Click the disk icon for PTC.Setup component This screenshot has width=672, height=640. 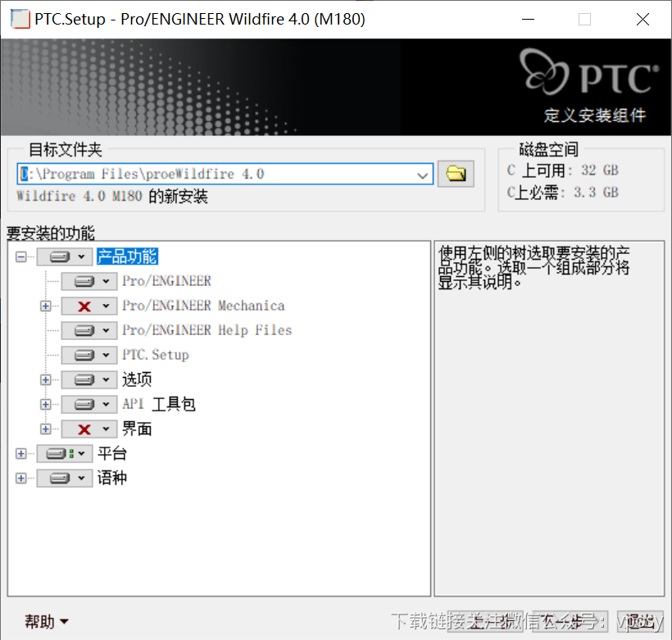pos(83,355)
